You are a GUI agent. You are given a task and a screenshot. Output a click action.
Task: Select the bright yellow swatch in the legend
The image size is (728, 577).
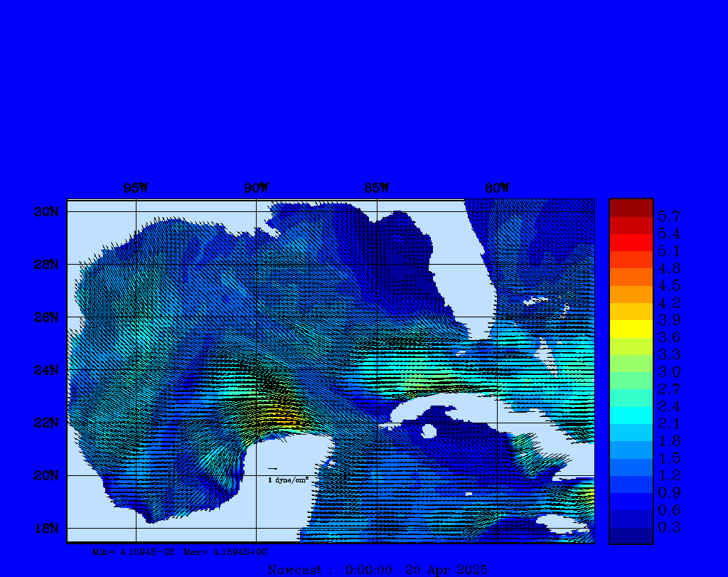click(x=631, y=329)
